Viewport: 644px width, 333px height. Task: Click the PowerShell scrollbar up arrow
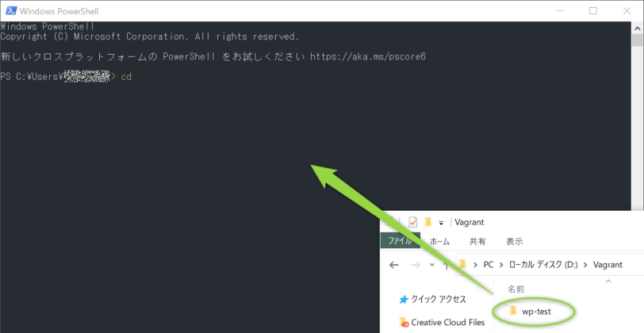(x=638, y=28)
